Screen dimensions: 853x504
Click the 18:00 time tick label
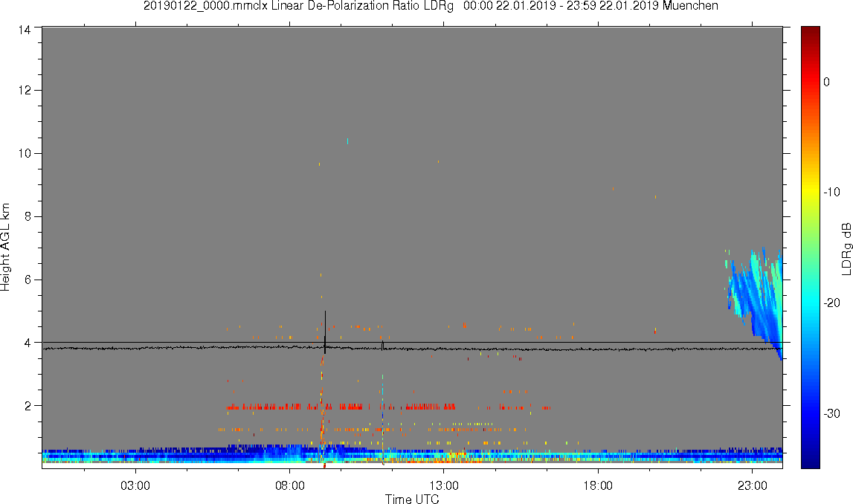(598, 485)
